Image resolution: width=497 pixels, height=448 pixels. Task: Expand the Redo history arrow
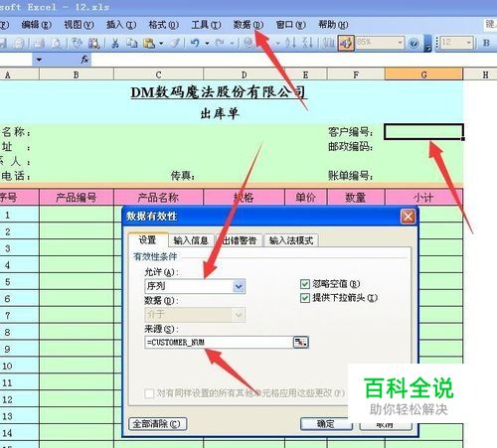click(x=232, y=43)
